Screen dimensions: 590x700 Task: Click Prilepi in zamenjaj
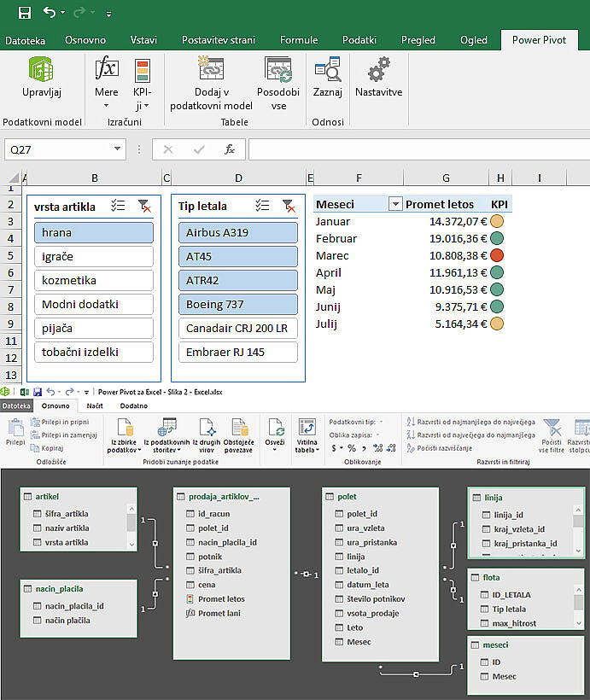pos(64,435)
